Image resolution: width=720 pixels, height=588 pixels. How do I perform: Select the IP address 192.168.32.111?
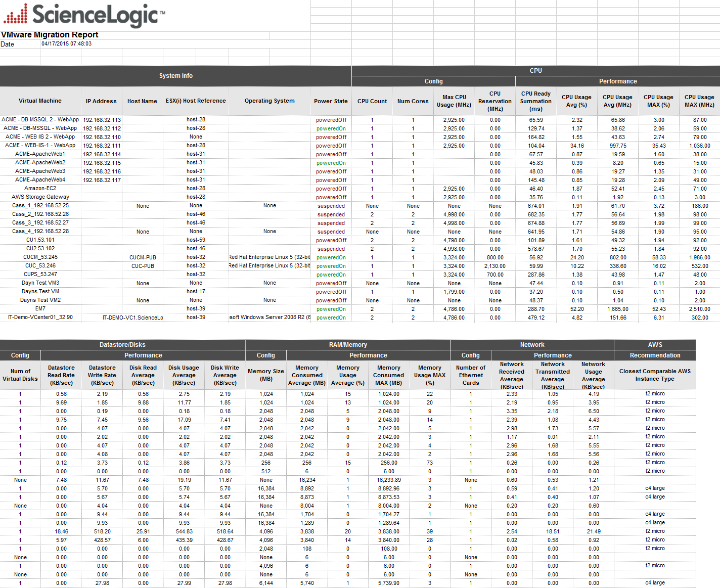(102, 146)
